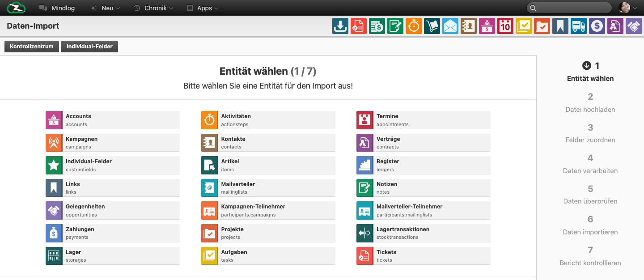The width and height of the screenshot is (644, 280).
Task: Click into the top search field
Action: coord(569,8)
